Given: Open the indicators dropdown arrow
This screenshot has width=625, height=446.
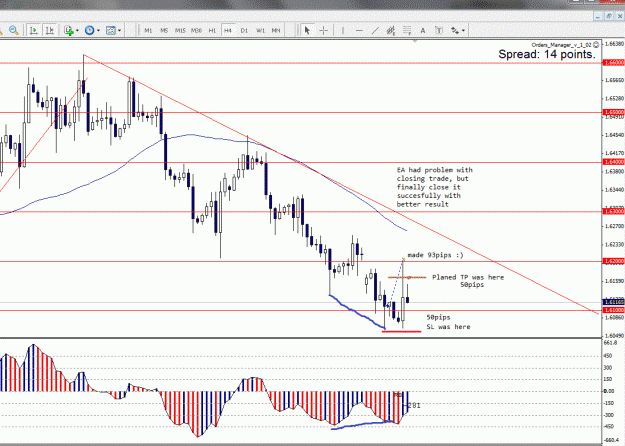Looking at the screenshot, I should point(77,30).
